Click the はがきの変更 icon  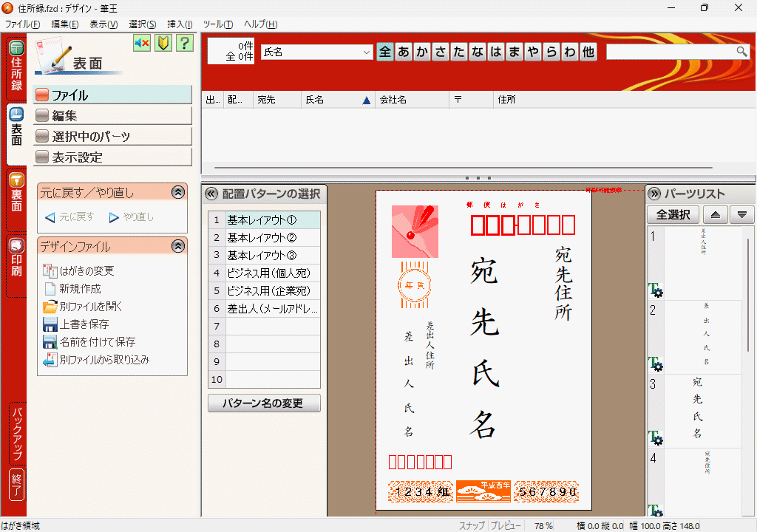[x=50, y=271]
